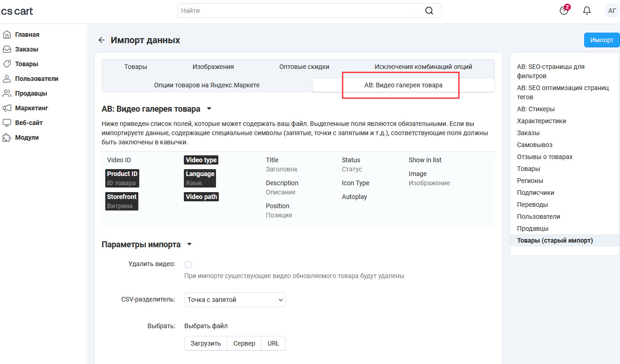This screenshot has width=620, height=364.
Task: Switch to the Оптовые скидки tab
Action: (x=304, y=67)
